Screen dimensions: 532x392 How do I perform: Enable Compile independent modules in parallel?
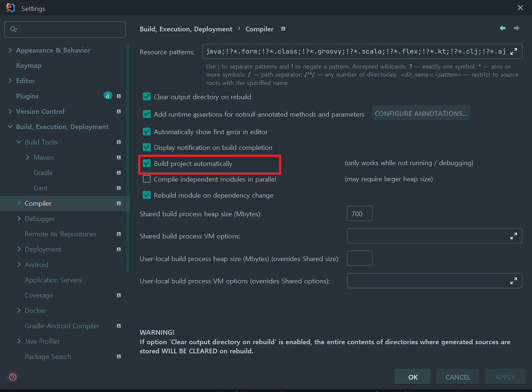coord(147,179)
